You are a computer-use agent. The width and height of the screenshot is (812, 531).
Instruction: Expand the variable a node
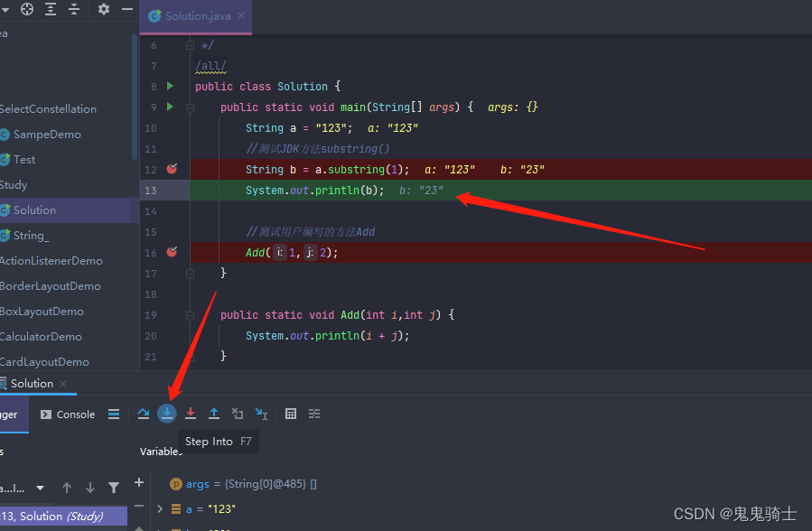160,509
